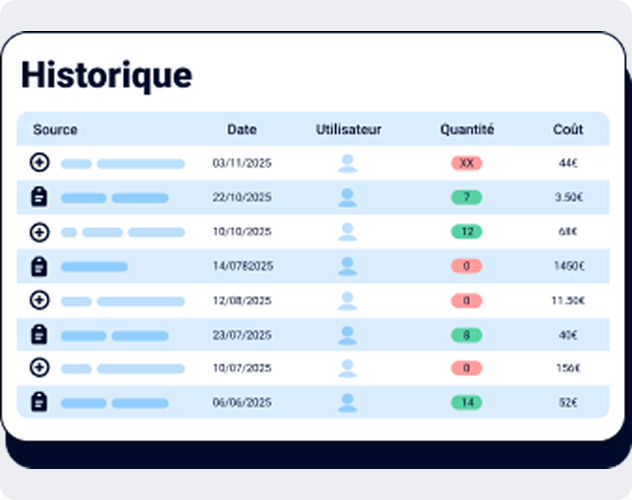Click the red 0 badge in the 1450€ row
Image resolution: width=632 pixels, height=500 pixels.
coord(466,266)
